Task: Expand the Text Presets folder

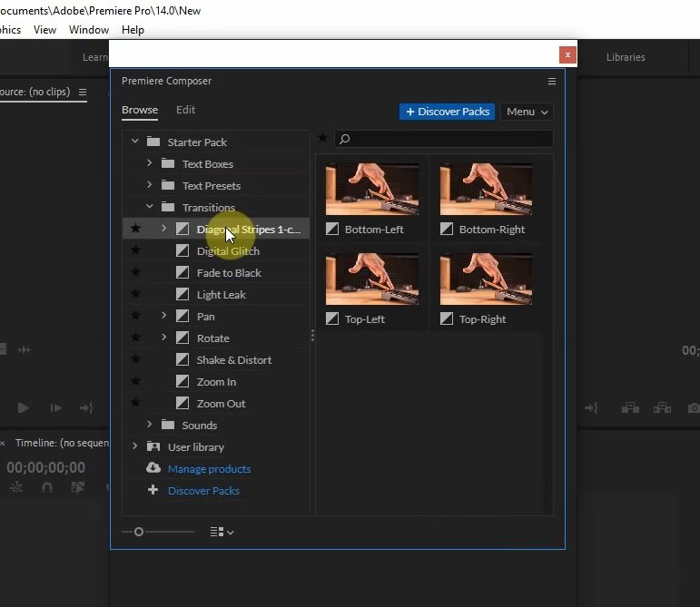Action: tap(149, 185)
